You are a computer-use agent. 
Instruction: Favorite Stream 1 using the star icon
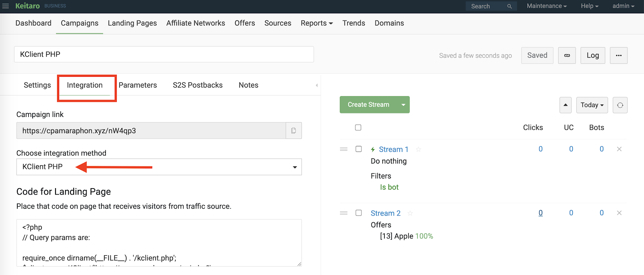(418, 150)
